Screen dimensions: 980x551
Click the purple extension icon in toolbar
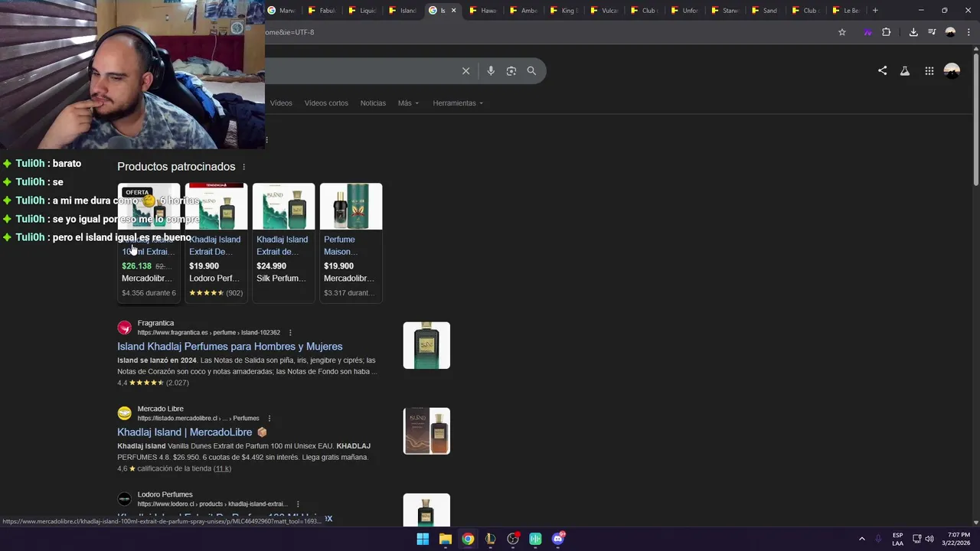pyautogui.click(x=867, y=32)
